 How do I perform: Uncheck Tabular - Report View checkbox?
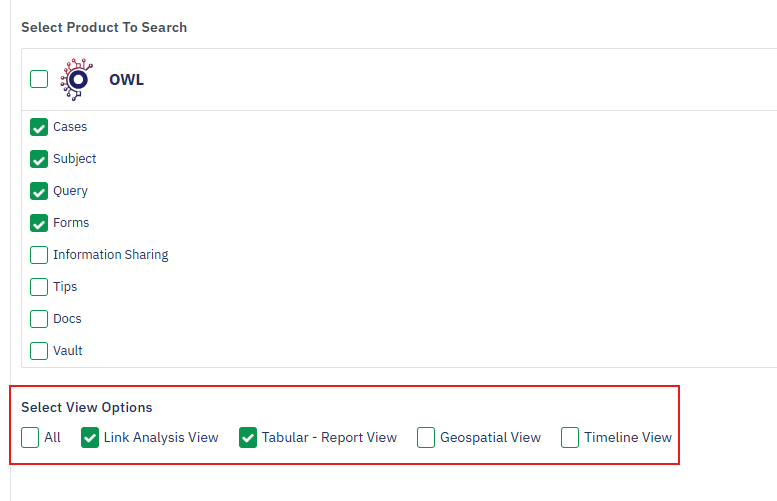[248, 437]
